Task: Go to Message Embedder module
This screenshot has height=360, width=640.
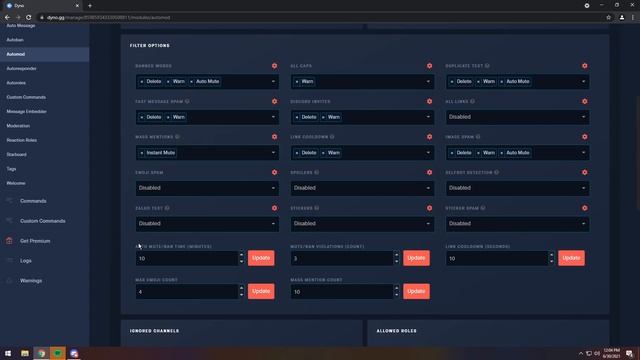Action: click(x=27, y=111)
